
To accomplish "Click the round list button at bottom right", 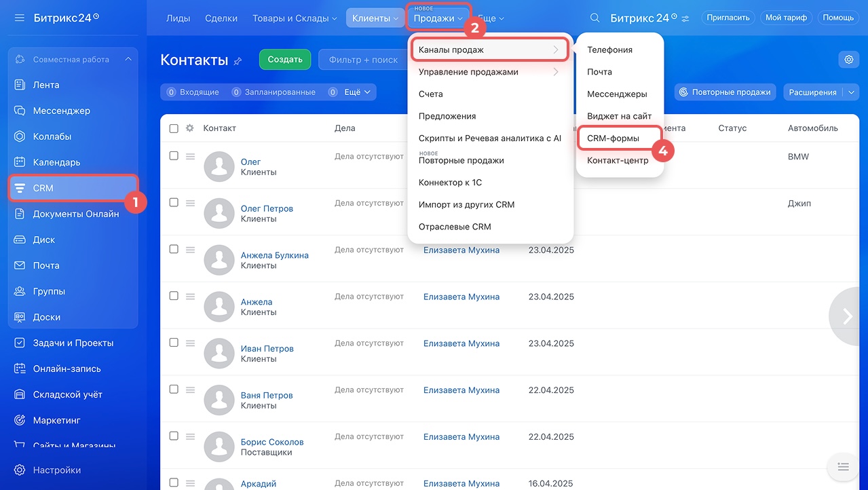I will pyautogui.click(x=843, y=467).
